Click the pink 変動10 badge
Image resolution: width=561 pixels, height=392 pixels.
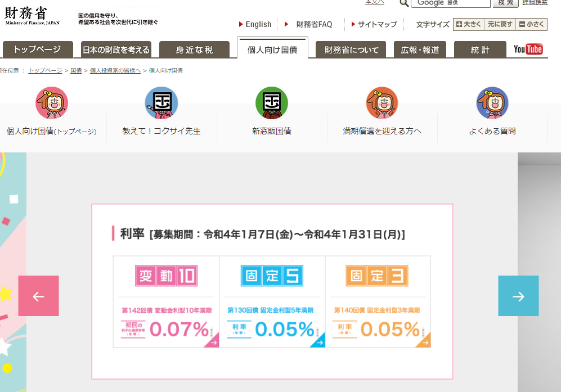click(167, 276)
